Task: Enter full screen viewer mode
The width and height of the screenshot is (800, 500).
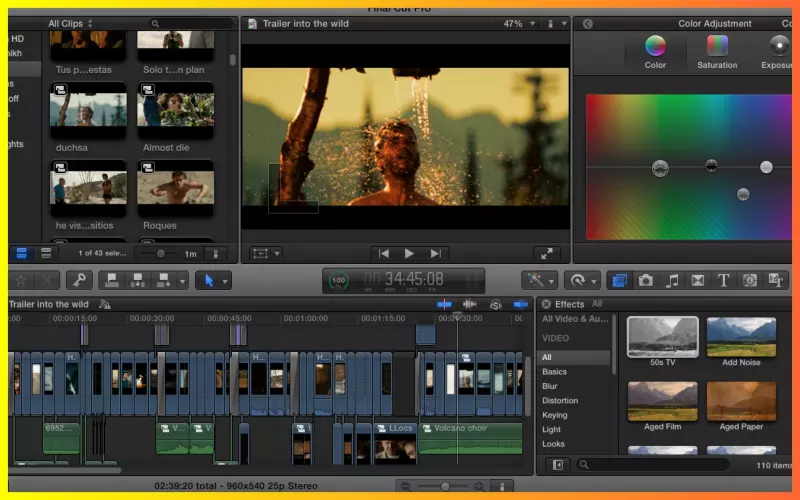Action: coord(546,254)
